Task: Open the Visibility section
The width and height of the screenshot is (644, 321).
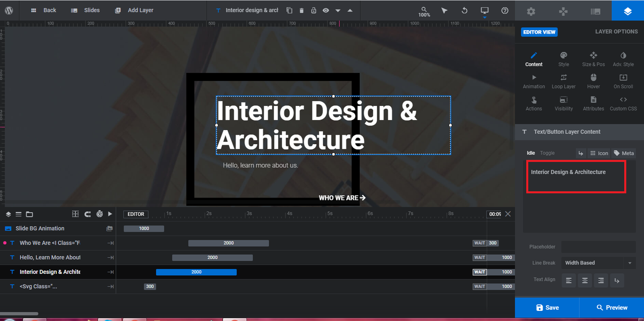Action: coord(563,103)
